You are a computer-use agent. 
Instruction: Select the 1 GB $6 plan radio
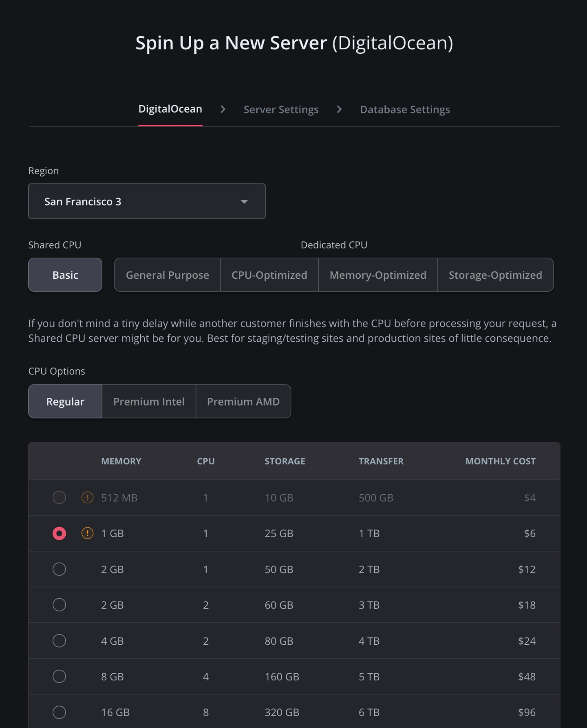tap(59, 533)
